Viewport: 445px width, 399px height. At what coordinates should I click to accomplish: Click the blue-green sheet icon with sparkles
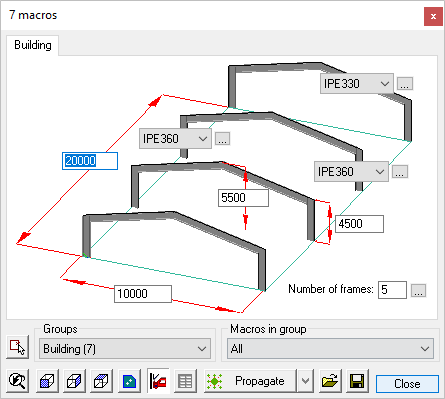click(129, 381)
